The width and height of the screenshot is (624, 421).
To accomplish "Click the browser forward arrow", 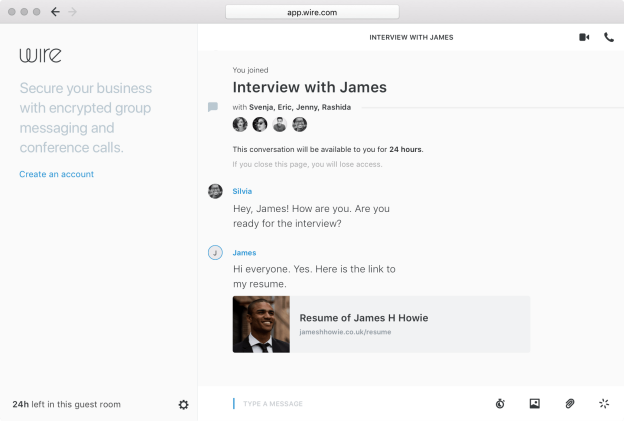I will (x=72, y=12).
